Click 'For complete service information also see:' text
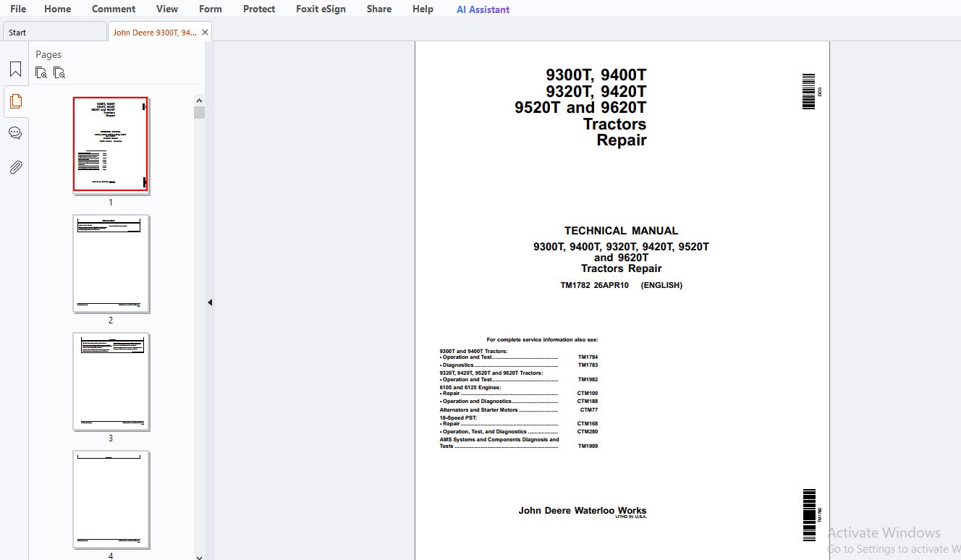Viewport: 961px width, 560px height. (x=542, y=340)
